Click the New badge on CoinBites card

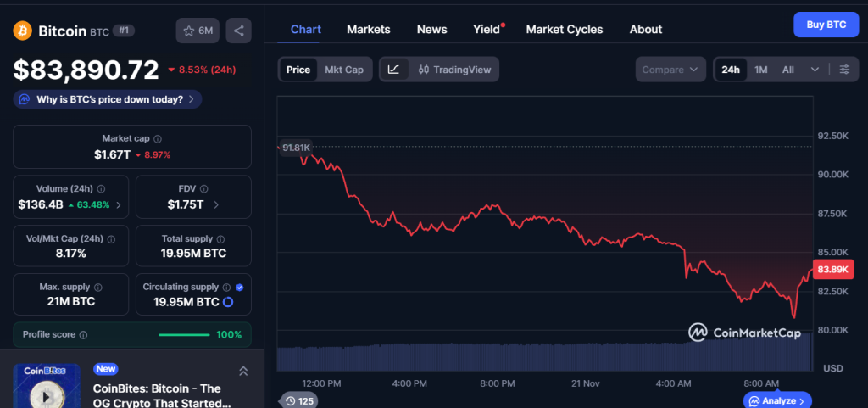click(x=106, y=369)
